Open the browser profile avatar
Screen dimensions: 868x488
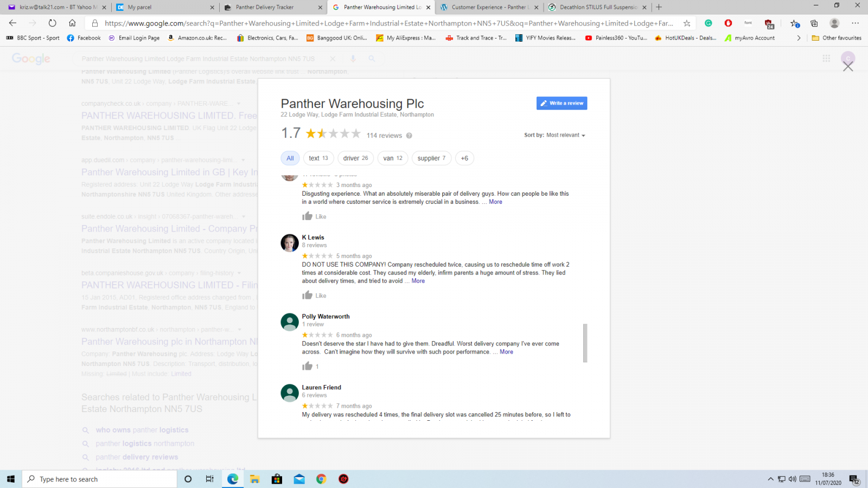[x=834, y=23]
